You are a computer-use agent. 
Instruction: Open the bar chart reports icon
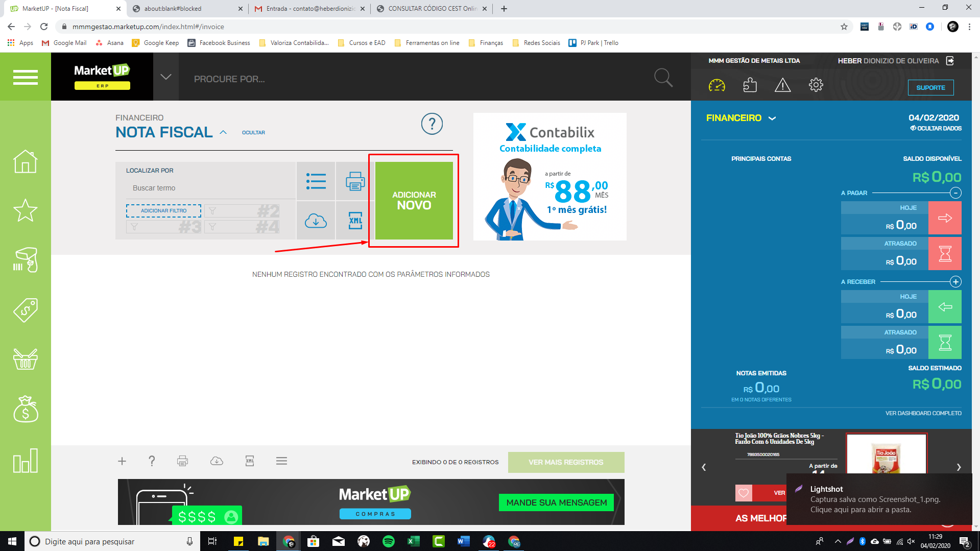[26, 461]
